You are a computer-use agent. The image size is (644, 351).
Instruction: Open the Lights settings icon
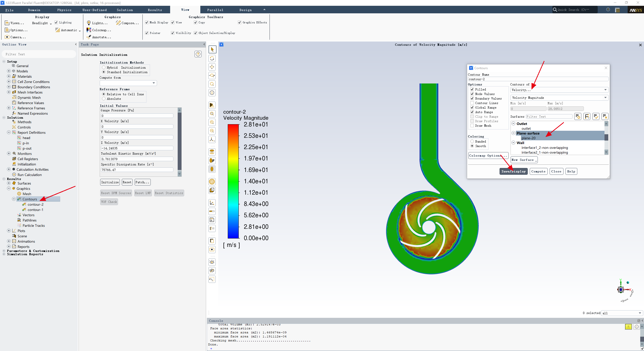coord(89,23)
